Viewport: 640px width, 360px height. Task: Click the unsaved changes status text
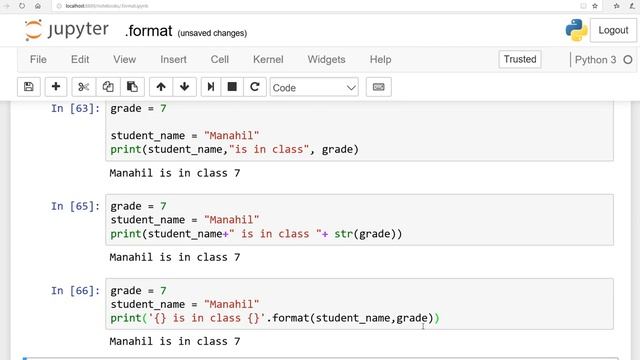click(x=212, y=33)
